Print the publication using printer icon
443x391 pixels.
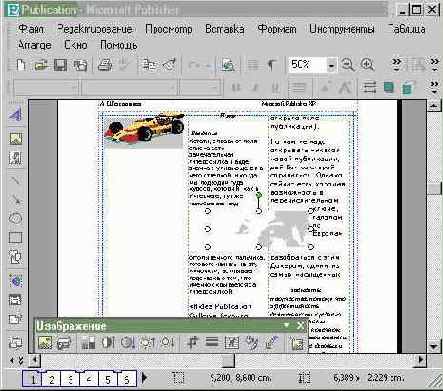point(105,65)
